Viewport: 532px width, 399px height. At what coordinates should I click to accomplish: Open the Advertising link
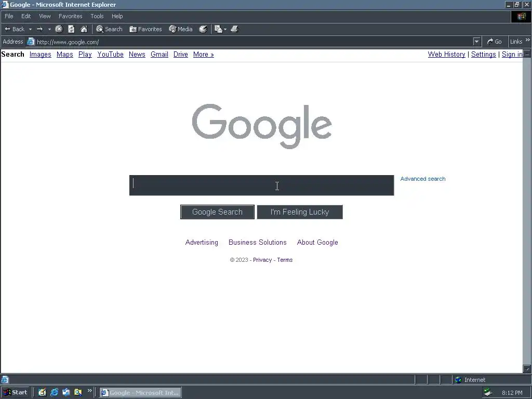(x=202, y=242)
